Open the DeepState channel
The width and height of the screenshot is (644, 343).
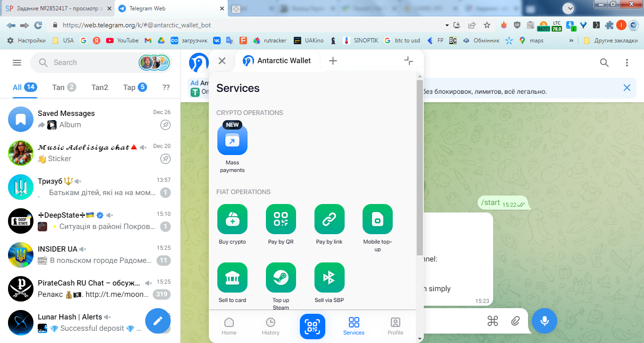(x=90, y=221)
